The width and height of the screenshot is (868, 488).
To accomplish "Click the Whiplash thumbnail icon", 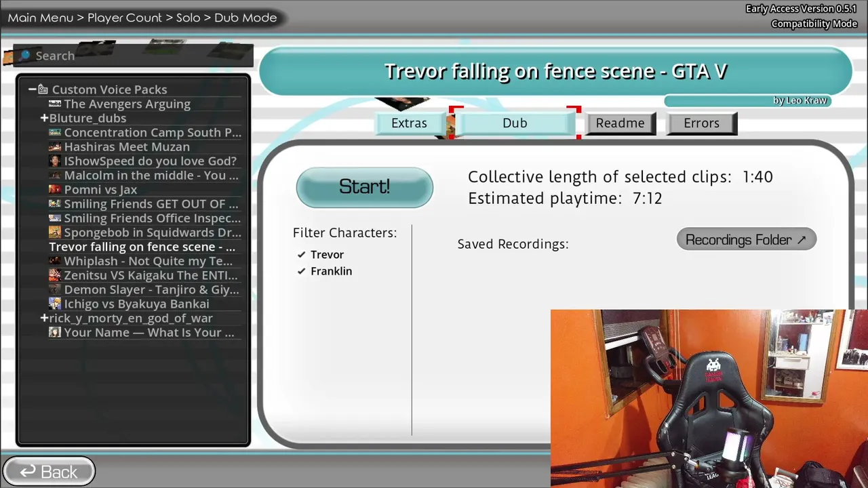I will (55, 261).
